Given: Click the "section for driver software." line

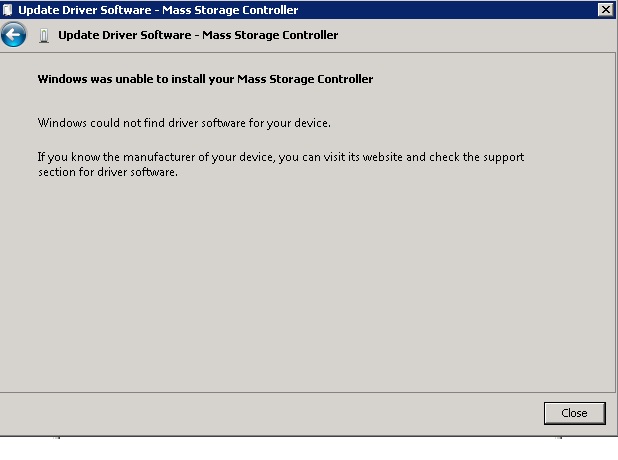Looking at the screenshot, I should pyautogui.click(x=108, y=172).
